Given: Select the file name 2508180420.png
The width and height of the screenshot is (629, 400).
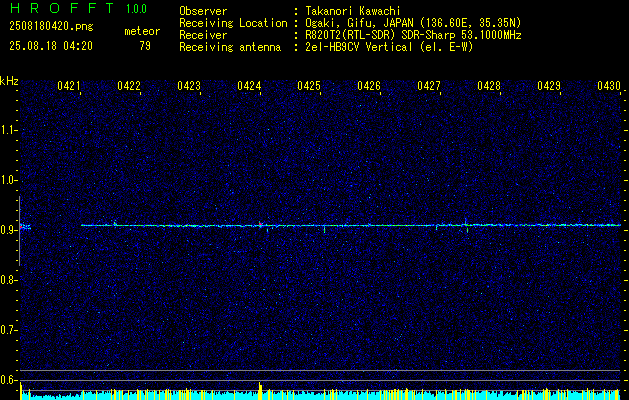Looking at the screenshot, I should [51, 26].
